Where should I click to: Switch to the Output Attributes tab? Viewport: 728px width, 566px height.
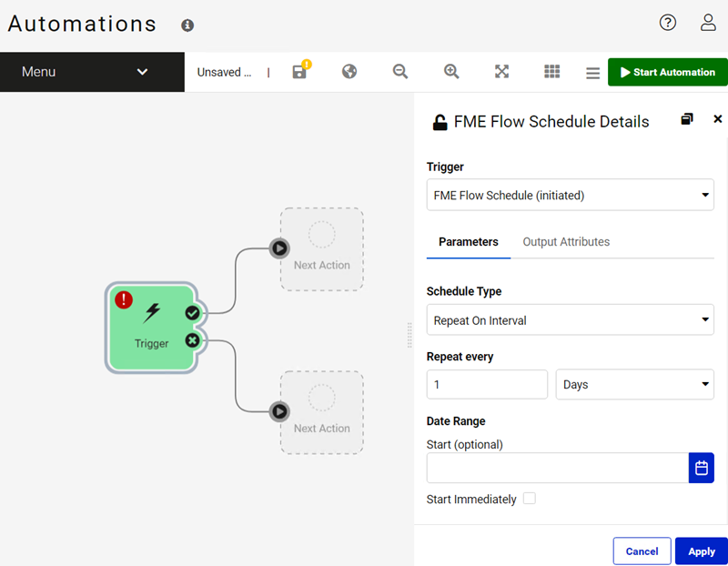[566, 242]
